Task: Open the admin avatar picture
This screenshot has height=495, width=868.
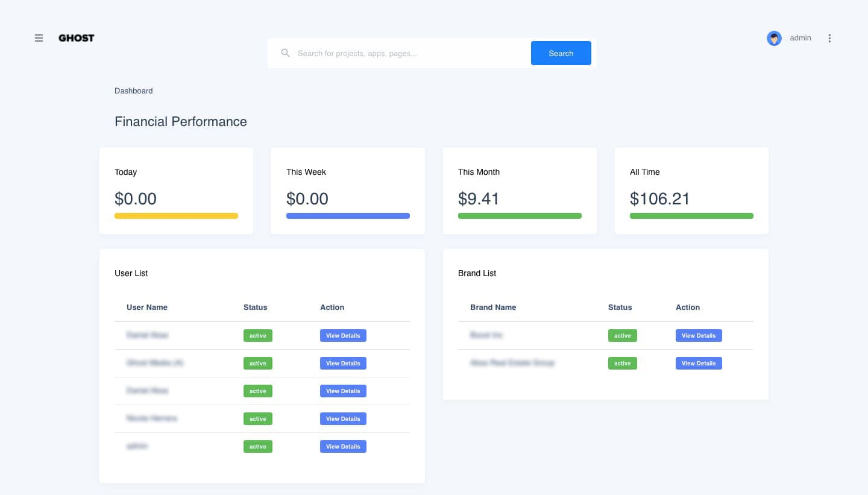Action: coord(774,38)
